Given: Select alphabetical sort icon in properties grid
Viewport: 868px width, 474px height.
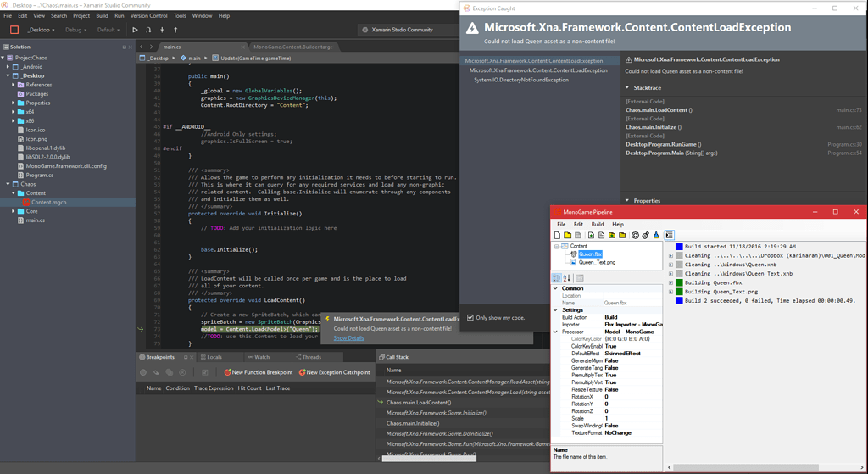Looking at the screenshot, I should click(x=566, y=278).
